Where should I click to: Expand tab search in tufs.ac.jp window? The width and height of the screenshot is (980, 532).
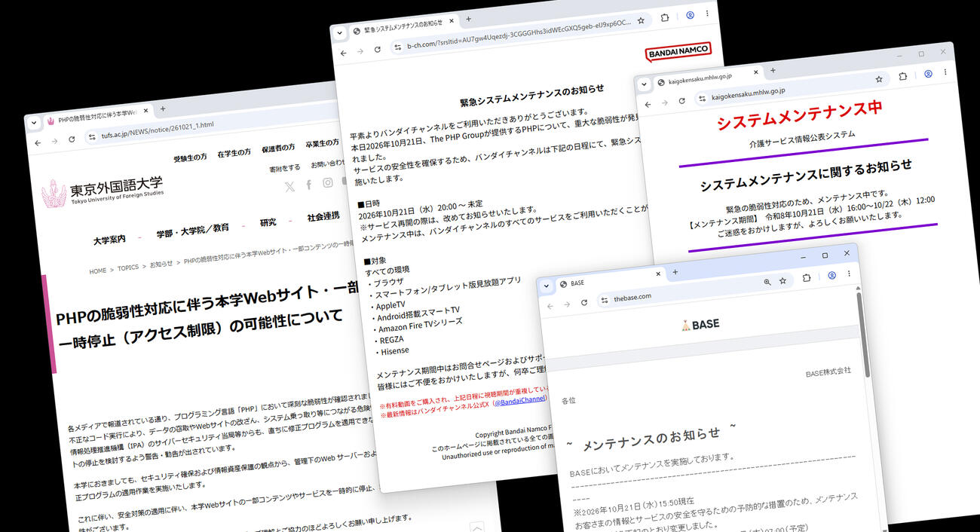(35, 121)
